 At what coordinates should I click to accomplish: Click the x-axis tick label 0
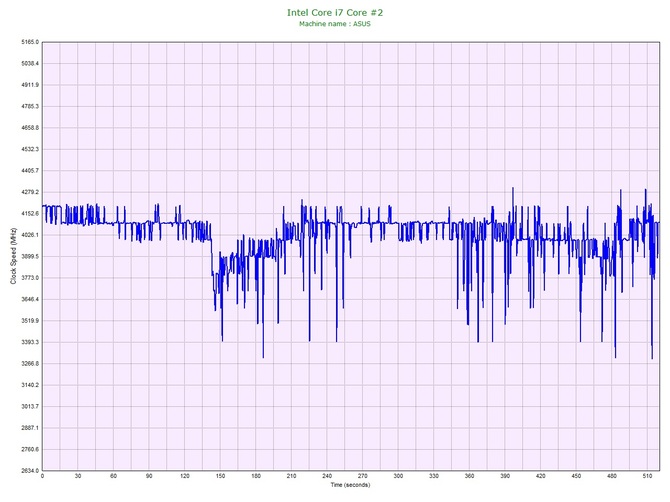point(42,476)
